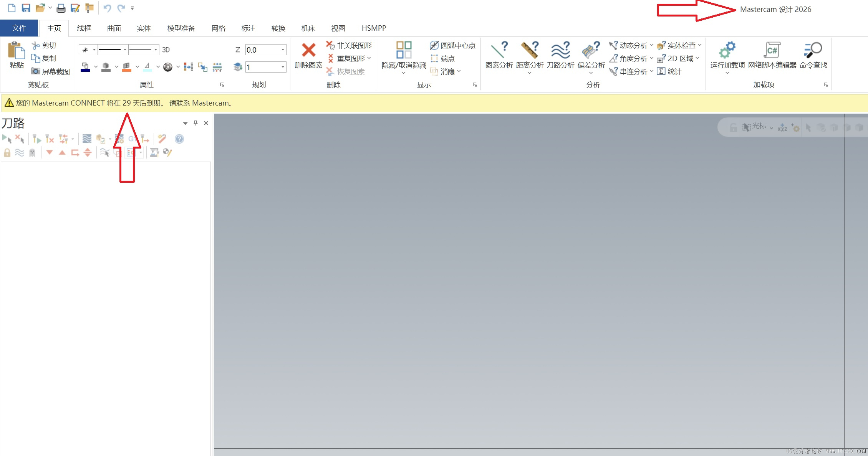Expand Chain Analysis (串连分析) dropdown arrow
868x456 pixels.
(651, 71)
